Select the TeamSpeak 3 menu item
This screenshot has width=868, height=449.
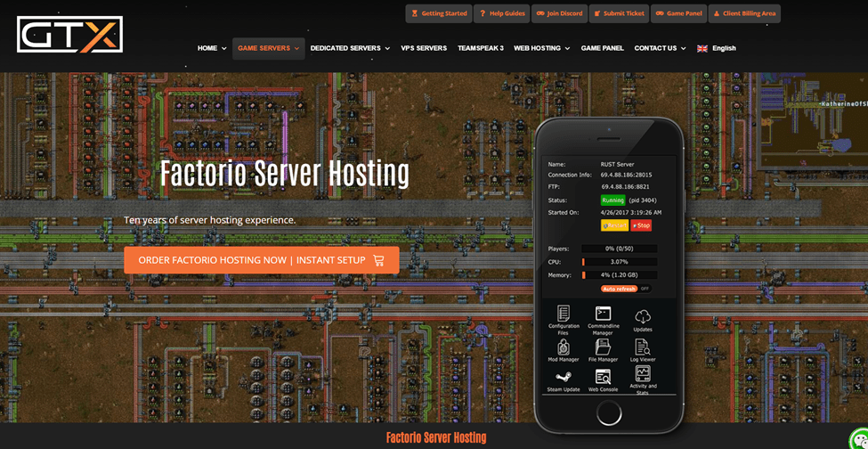pos(480,48)
